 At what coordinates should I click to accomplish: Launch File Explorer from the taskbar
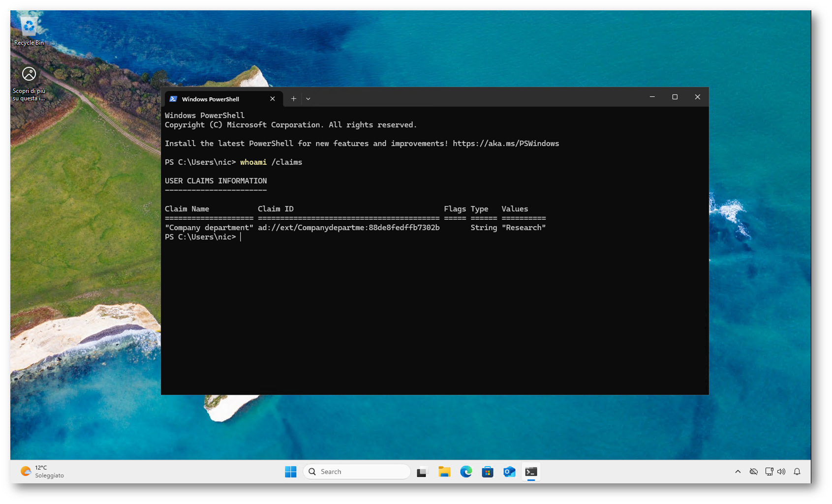point(444,472)
